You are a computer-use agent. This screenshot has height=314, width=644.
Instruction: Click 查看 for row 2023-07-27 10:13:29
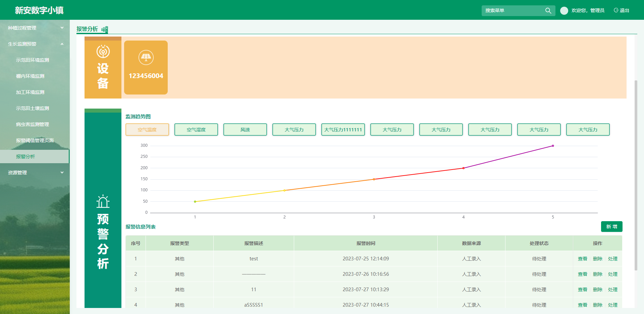point(583,290)
